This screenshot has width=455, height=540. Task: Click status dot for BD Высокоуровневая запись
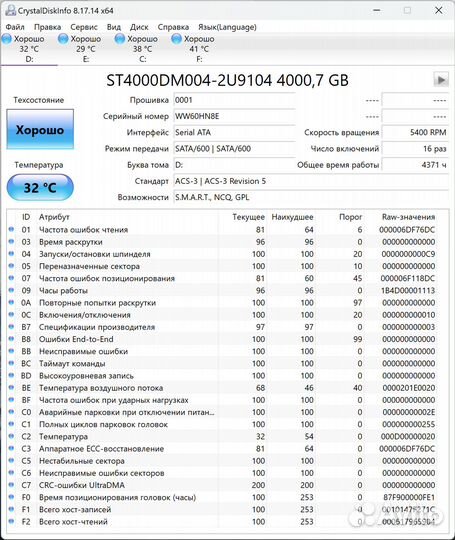11,375
